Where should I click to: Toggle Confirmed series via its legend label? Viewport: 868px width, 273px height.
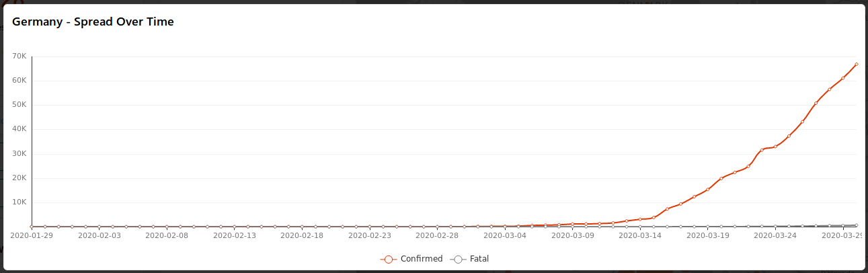click(x=422, y=259)
